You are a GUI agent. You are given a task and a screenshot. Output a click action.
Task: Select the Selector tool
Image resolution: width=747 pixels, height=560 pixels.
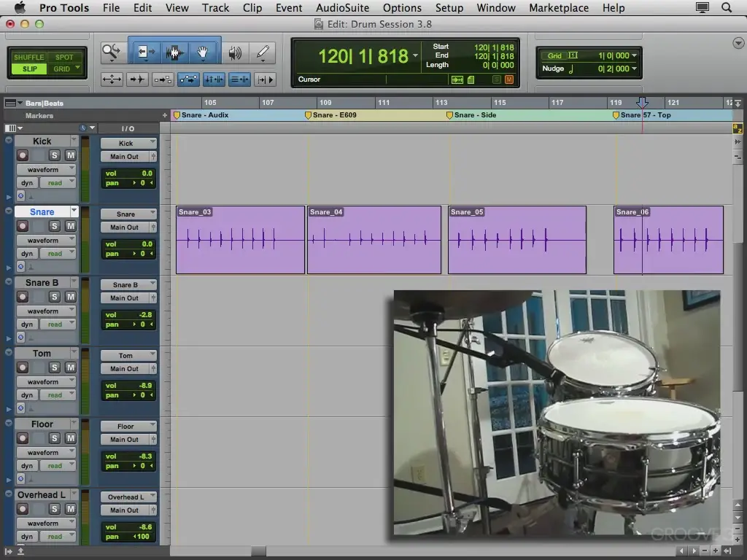pyautogui.click(x=174, y=52)
